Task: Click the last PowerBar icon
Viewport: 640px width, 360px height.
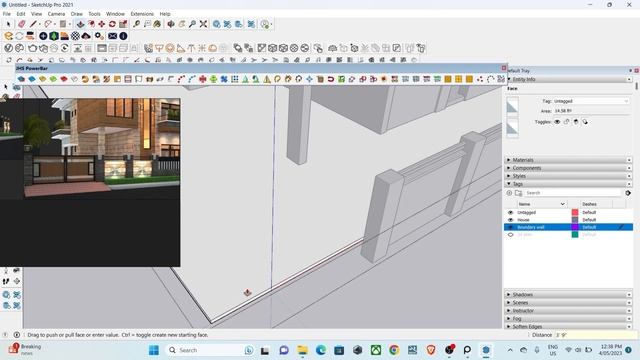Action: (x=501, y=79)
